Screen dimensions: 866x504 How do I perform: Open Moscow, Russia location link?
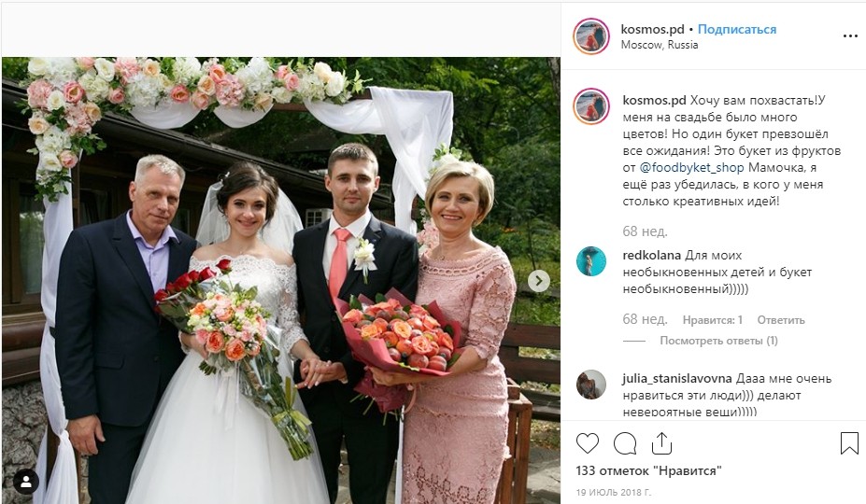coord(660,45)
